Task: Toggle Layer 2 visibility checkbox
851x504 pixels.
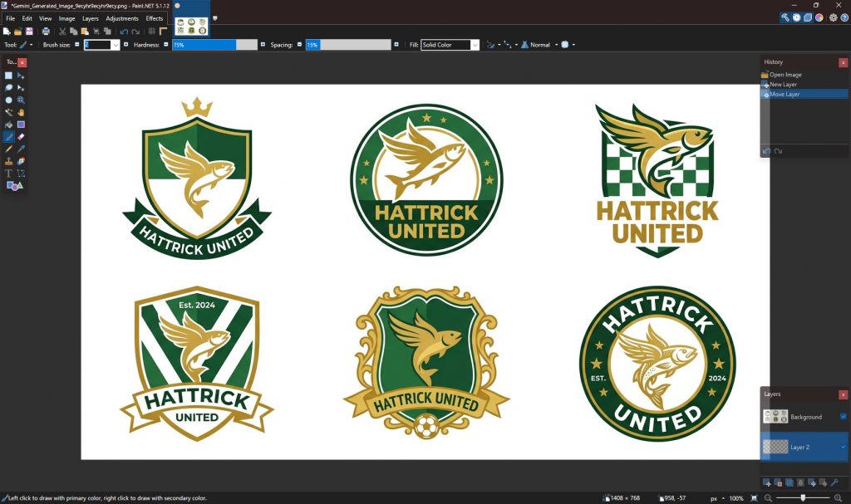Action: pyautogui.click(x=844, y=447)
